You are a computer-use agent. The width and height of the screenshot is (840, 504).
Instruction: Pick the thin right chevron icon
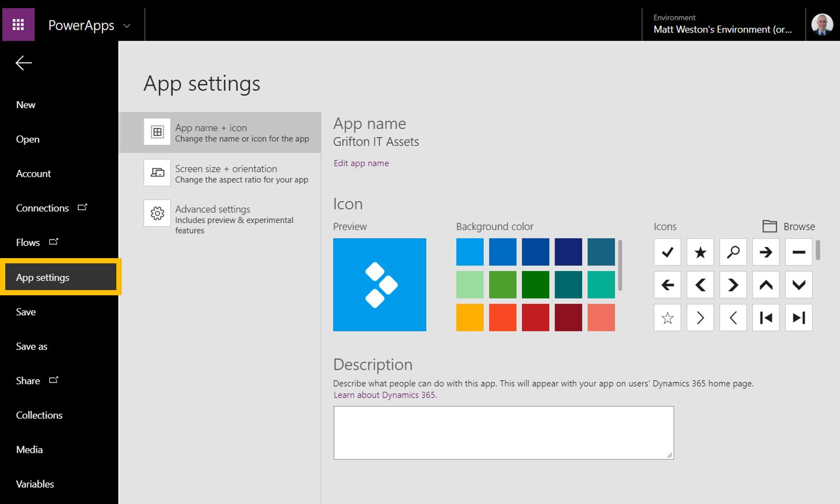pyautogui.click(x=700, y=318)
